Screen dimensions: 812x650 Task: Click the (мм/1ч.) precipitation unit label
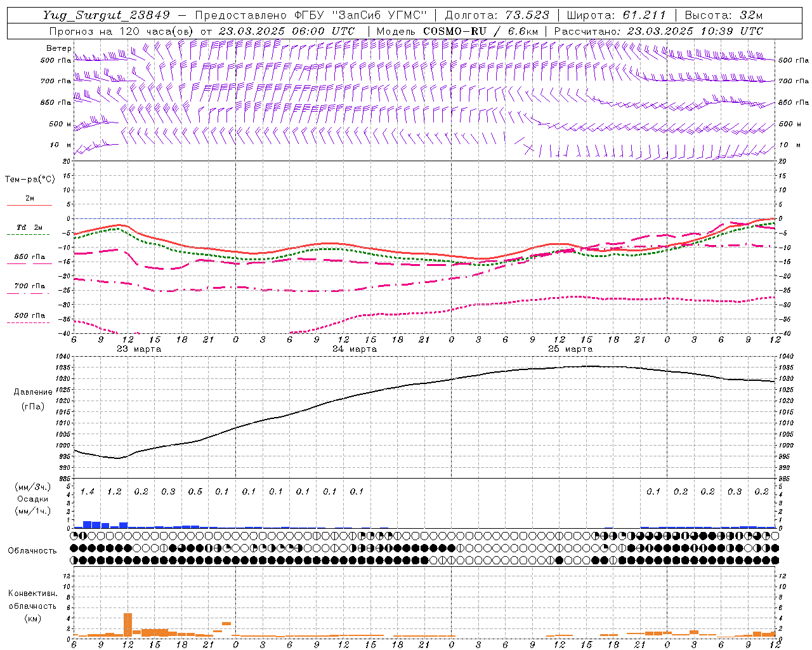coord(32,511)
